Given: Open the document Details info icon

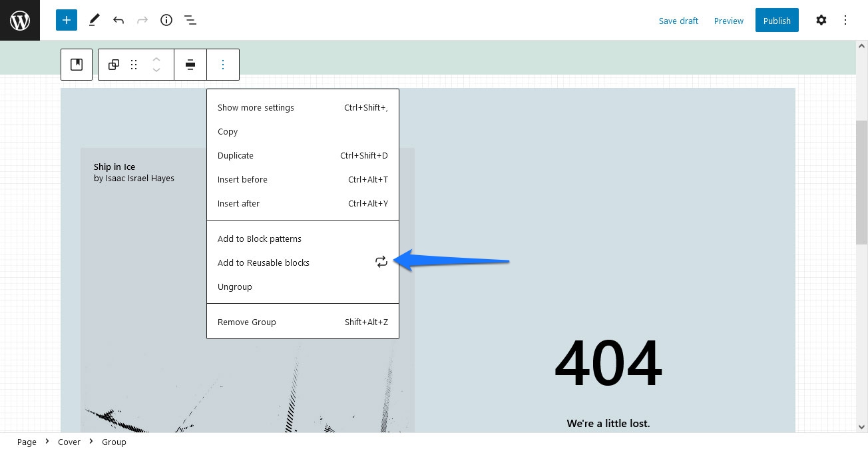Looking at the screenshot, I should click(x=166, y=20).
